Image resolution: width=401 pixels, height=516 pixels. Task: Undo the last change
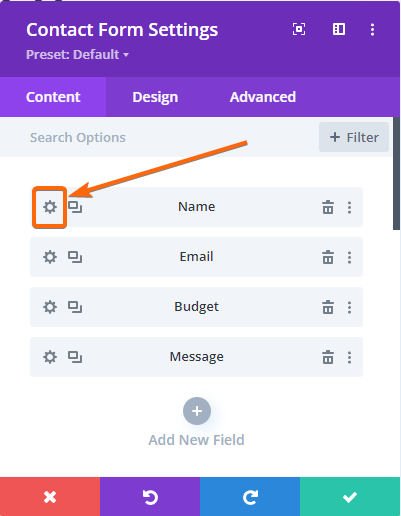tap(150, 497)
